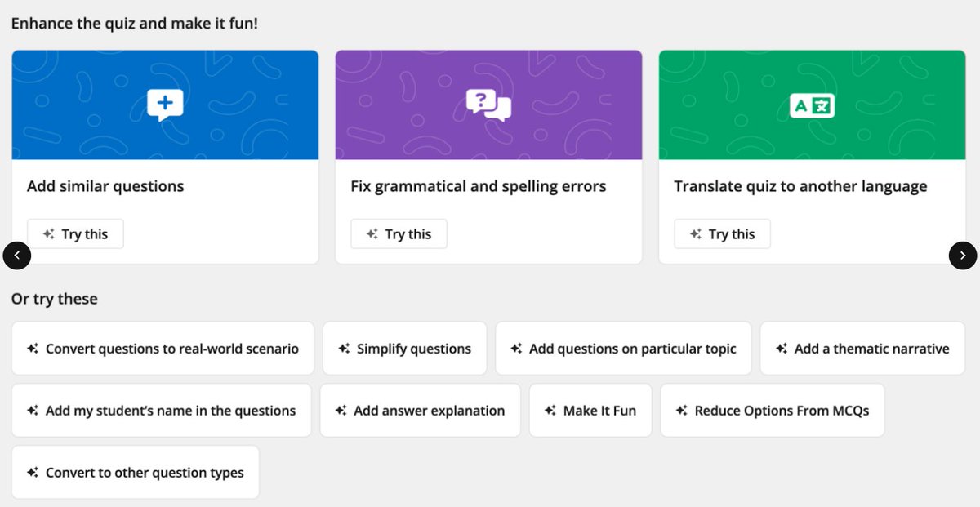Open the purple Fix grammatical errors card banner

point(488,105)
